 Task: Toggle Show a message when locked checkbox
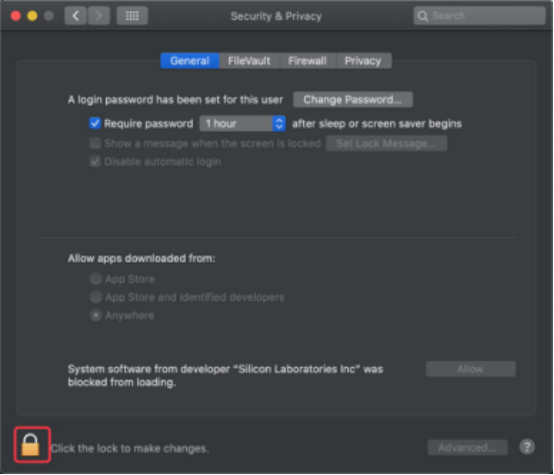coord(95,143)
